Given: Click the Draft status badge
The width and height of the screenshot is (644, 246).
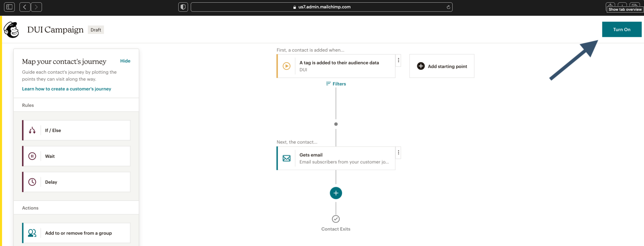Looking at the screenshot, I should [x=96, y=30].
